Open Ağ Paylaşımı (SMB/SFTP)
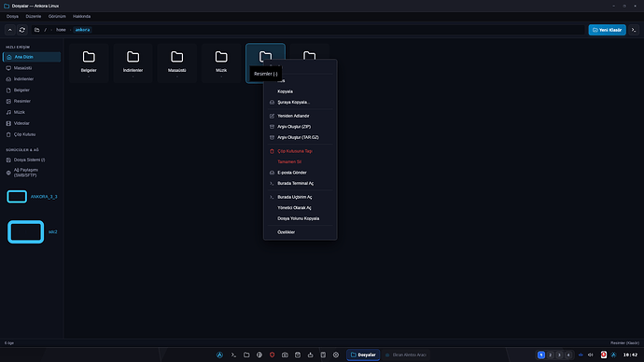Viewport: 644px width, 362px height. point(32,173)
